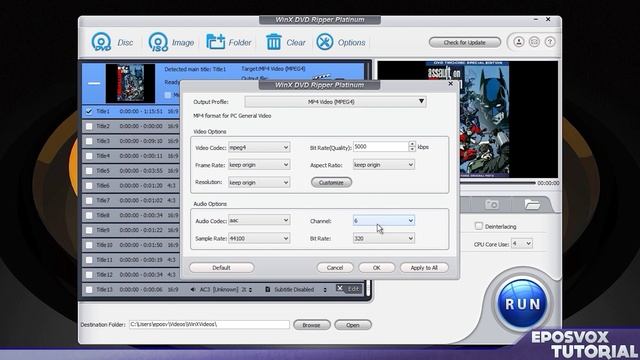The height and width of the screenshot is (360, 640).
Task: Click the Edit scissors button in Title13 row
Action: (348, 289)
